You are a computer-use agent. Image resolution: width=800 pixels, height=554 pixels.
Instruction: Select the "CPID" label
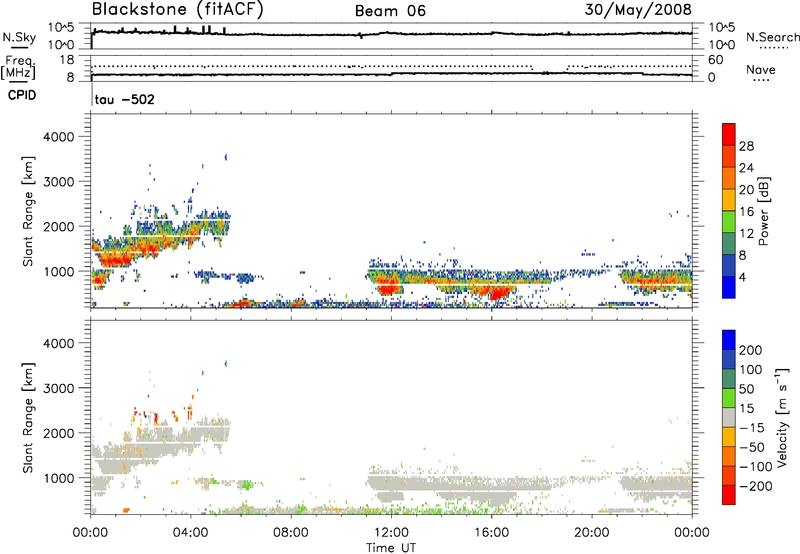[x=22, y=95]
